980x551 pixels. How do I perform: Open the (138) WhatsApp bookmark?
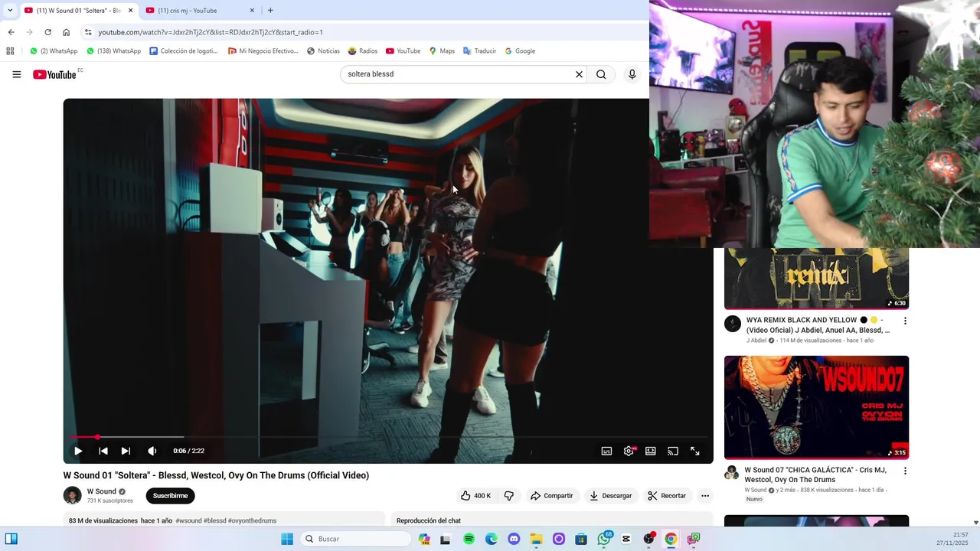click(x=113, y=51)
